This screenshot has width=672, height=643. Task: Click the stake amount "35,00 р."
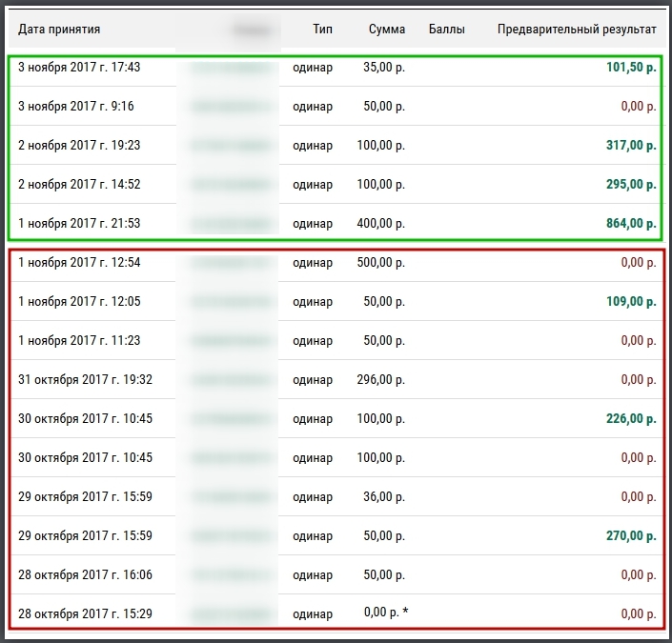pyautogui.click(x=384, y=68)
